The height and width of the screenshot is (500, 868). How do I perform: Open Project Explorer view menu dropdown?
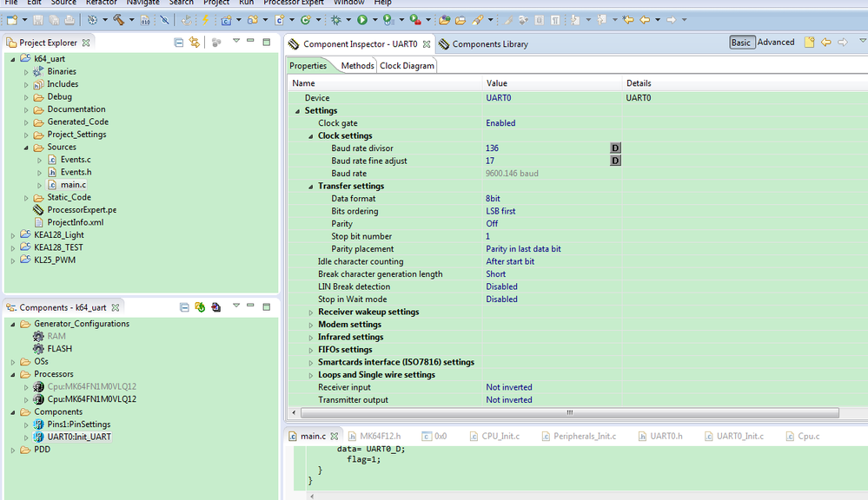pos(235,41)
